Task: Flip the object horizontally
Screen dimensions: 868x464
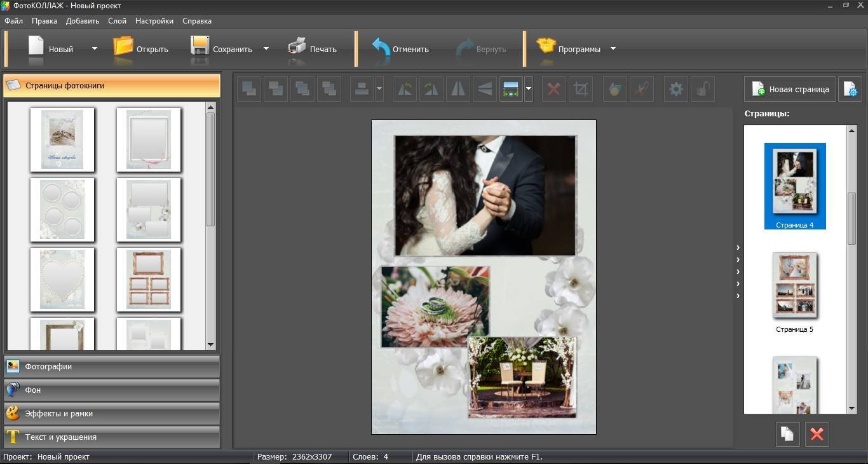Action: pos(458,90)
